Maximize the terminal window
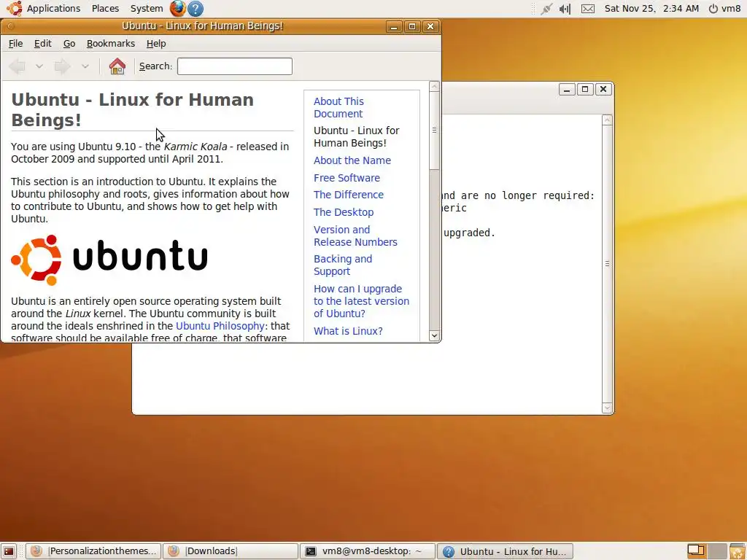 click(x=585, y=89)
